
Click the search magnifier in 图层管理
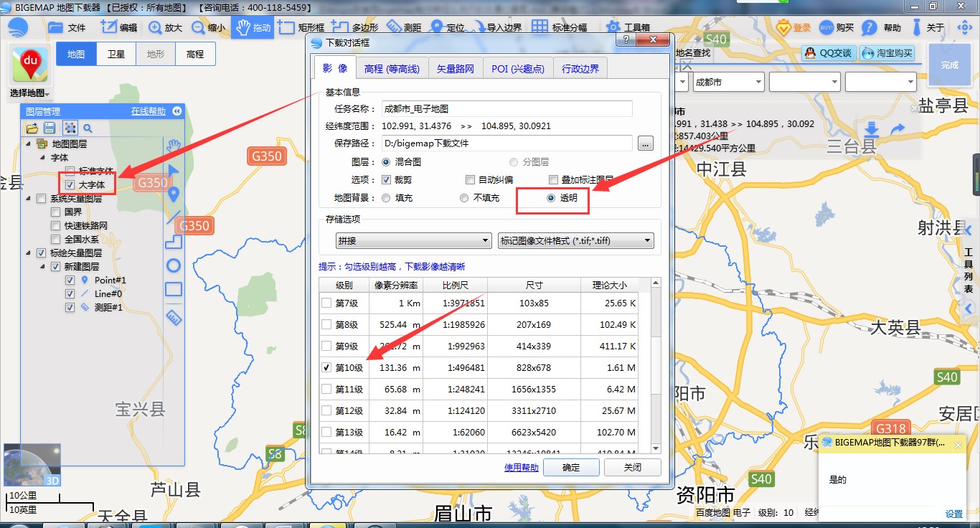88,128
